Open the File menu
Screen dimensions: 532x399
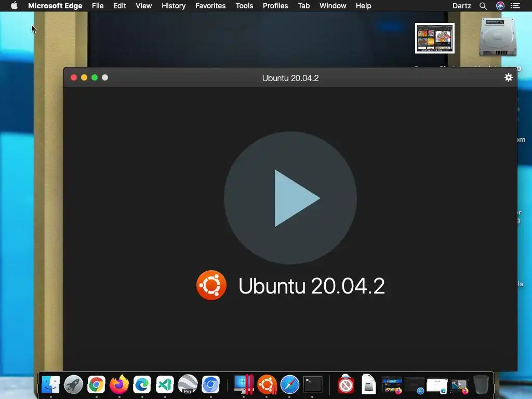pyautogui.click(x=98, y=6)
